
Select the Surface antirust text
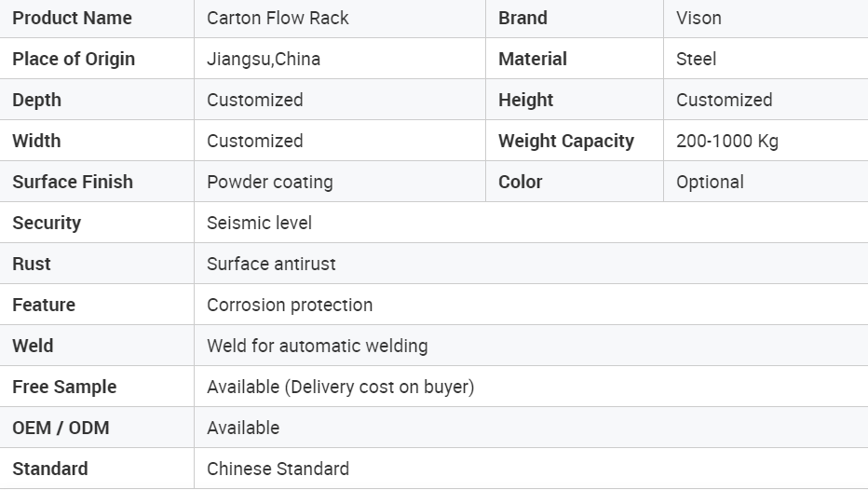pyautogui.click(x=271, y=265)
